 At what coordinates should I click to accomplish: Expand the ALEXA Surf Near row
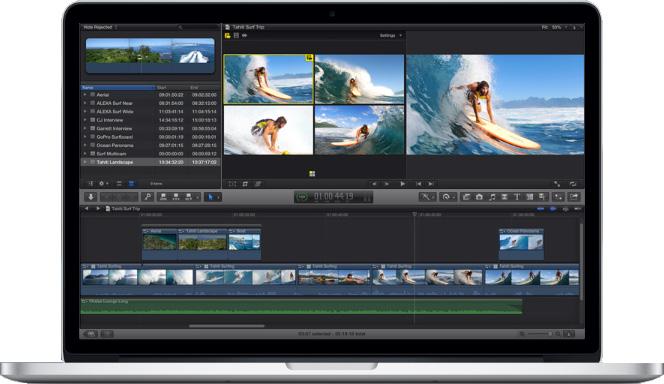click(x=85, y=103)
